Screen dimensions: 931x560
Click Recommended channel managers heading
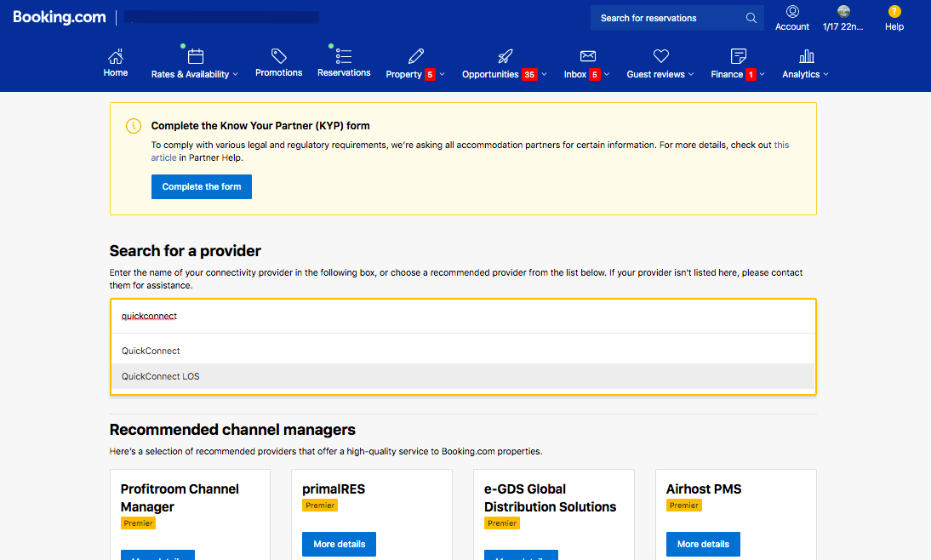232,429
